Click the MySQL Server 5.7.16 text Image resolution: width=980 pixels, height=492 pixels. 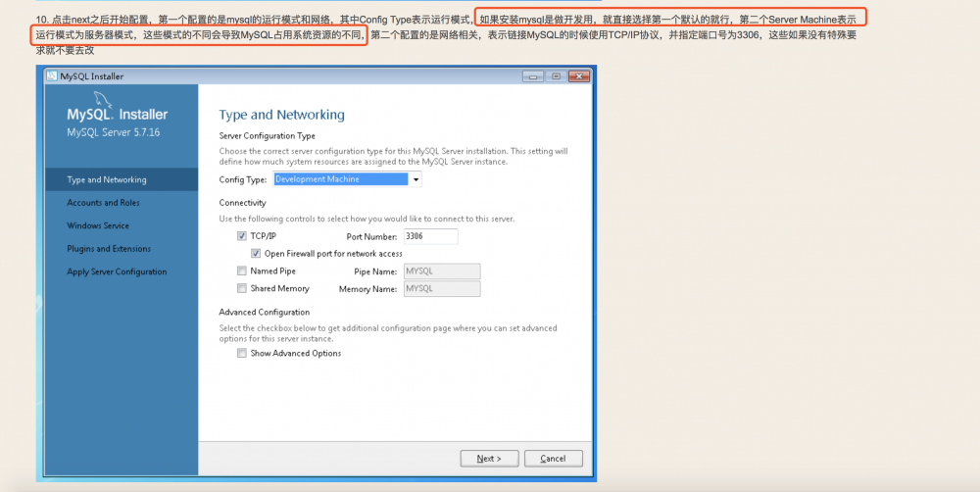pos(113,132)
